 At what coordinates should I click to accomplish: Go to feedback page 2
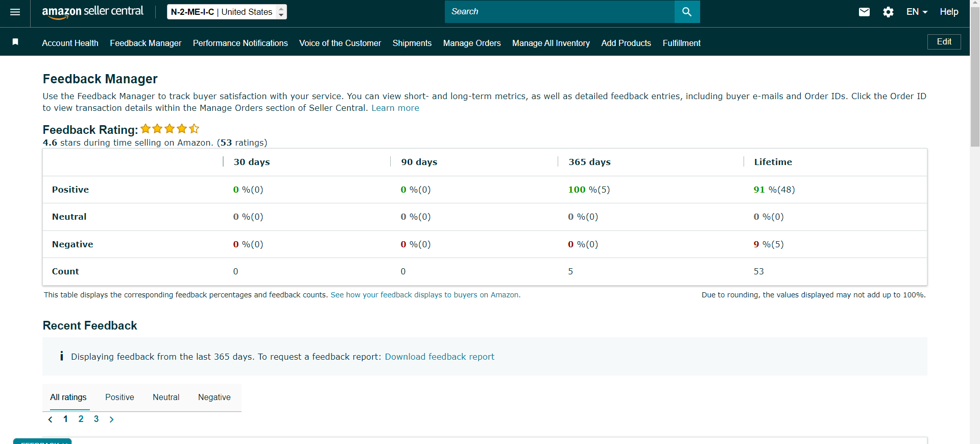pos(81,419)
